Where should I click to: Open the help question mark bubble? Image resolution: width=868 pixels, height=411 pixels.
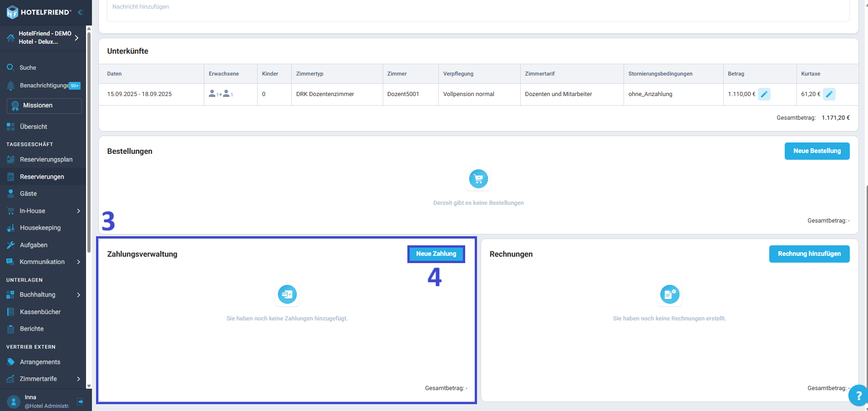[x=858, y=396]
